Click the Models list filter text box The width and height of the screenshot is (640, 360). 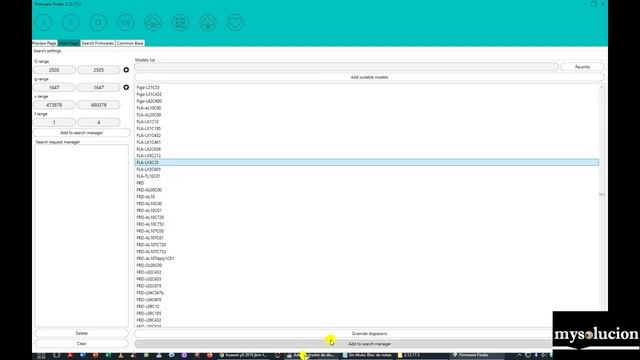point(346,67)
